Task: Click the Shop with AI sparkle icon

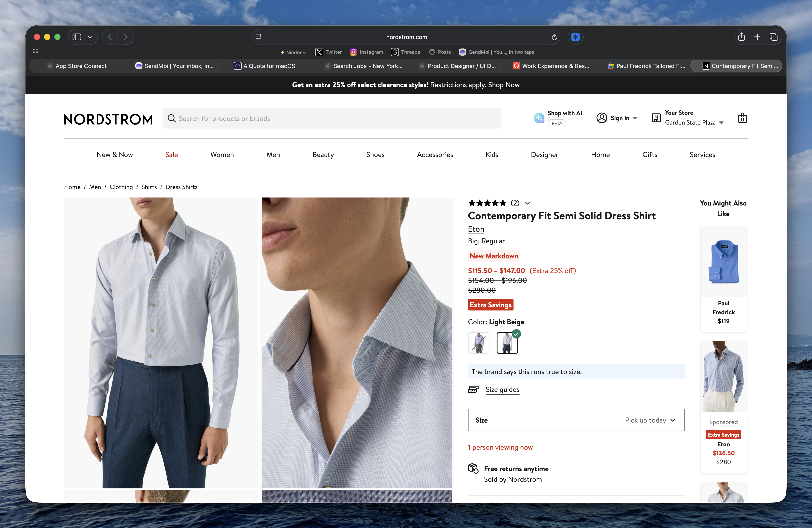Action: [x=539, y=118]
